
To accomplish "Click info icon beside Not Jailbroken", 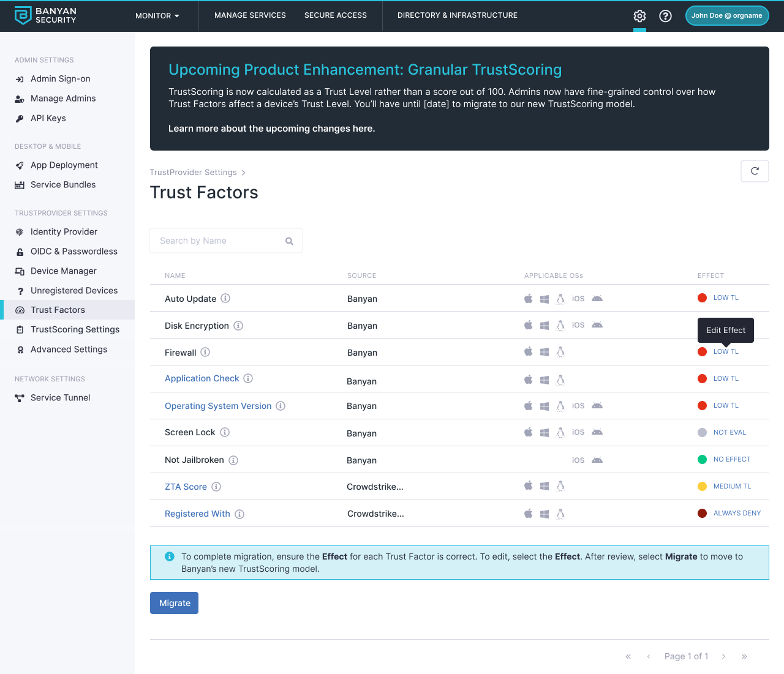I will pos(233,460).
